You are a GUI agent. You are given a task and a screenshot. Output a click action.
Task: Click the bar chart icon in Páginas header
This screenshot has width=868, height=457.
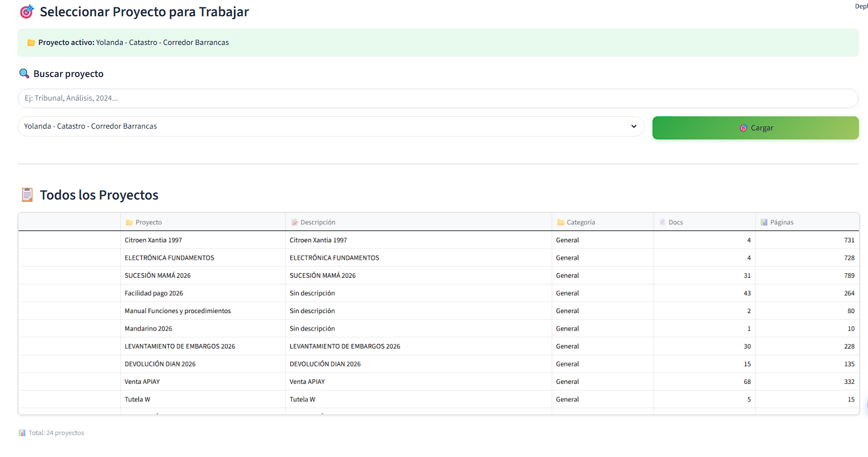tap(764, 223)
